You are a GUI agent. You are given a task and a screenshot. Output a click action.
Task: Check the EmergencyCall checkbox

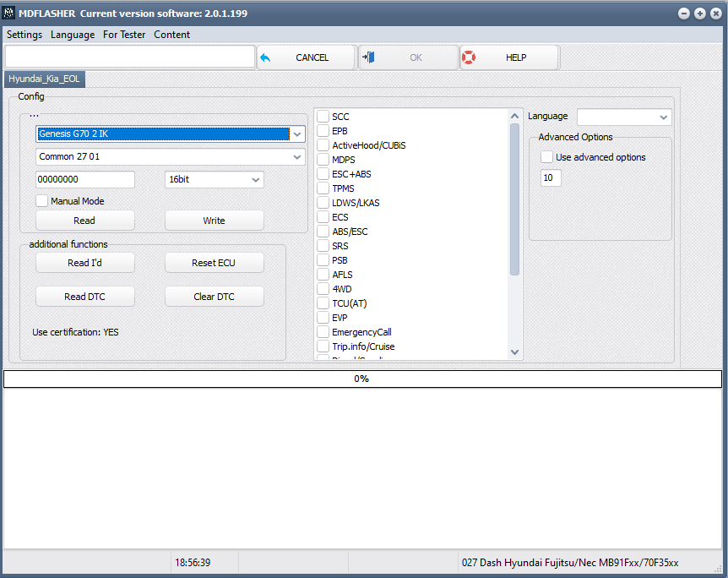323,332
